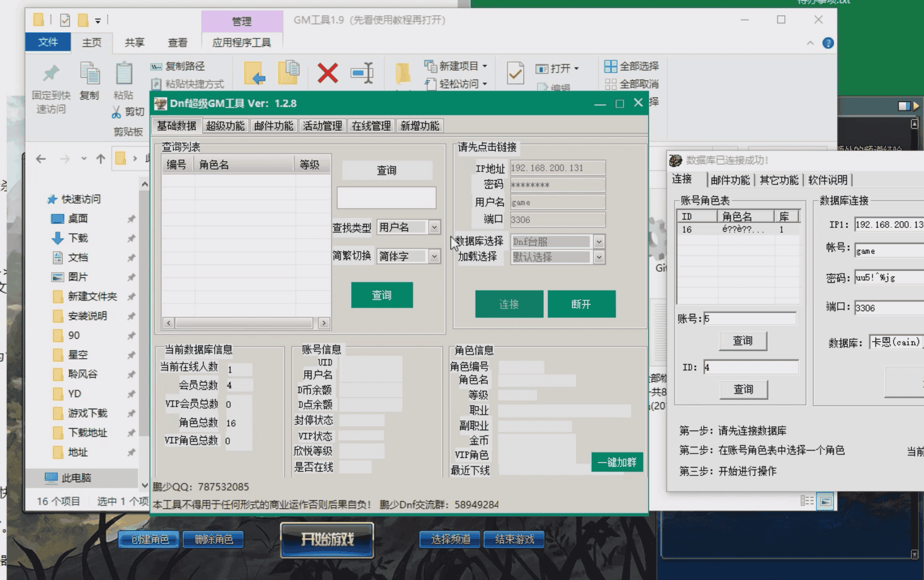
Task: Click the Paste shortcut (粘贴快捷方式) icon
Action: [157, 84]
